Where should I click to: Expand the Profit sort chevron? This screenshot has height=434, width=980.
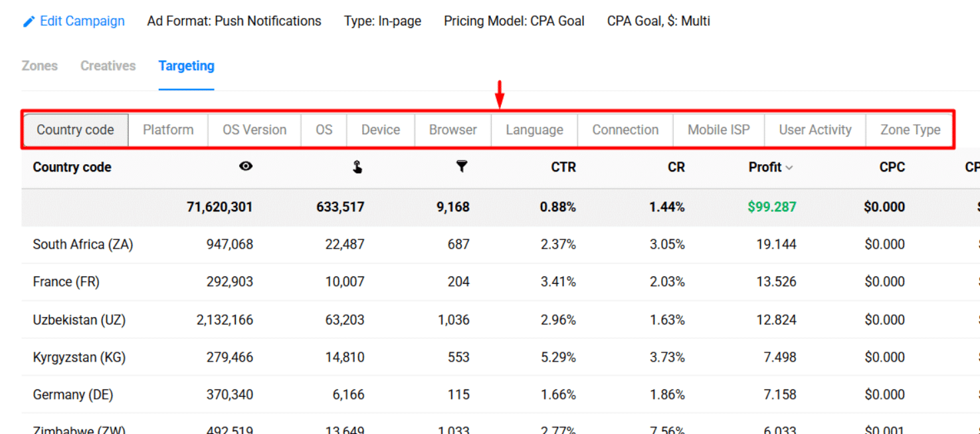pyautogui.click(x=789, y=168)
